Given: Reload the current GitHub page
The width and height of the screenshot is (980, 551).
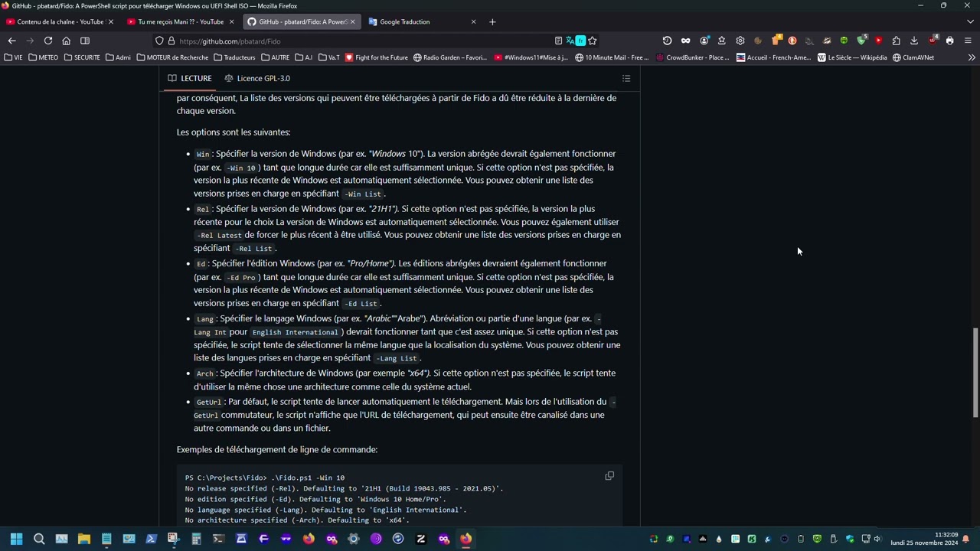Looking at the screenshot, I should pos(48,41).
